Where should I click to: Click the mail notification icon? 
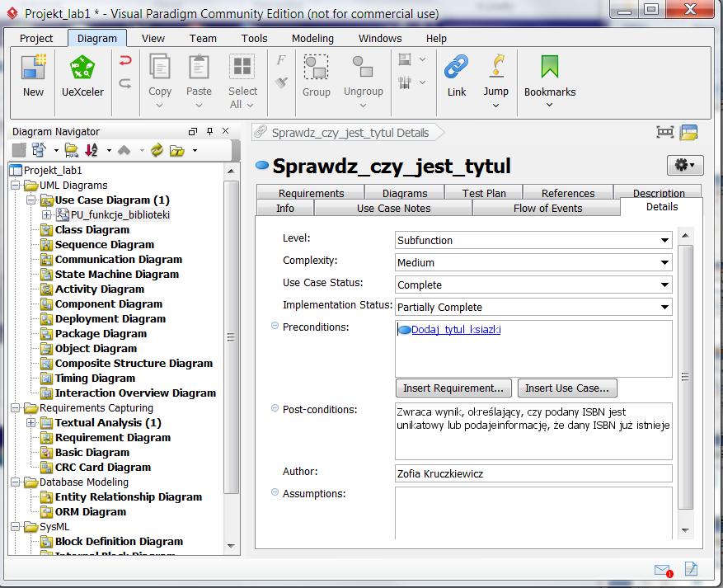664,571
